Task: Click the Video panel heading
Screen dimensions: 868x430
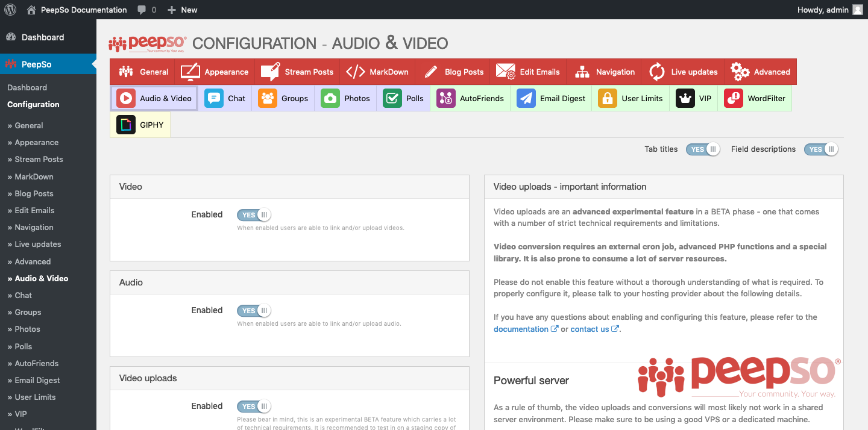Action: click(131, 187)
